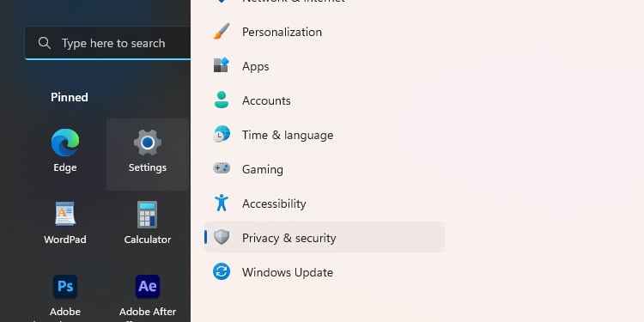This screenshot has height=322, width=644.
Task: Click the Personalization paintbrush icon
Action: [x=222, y=32]
